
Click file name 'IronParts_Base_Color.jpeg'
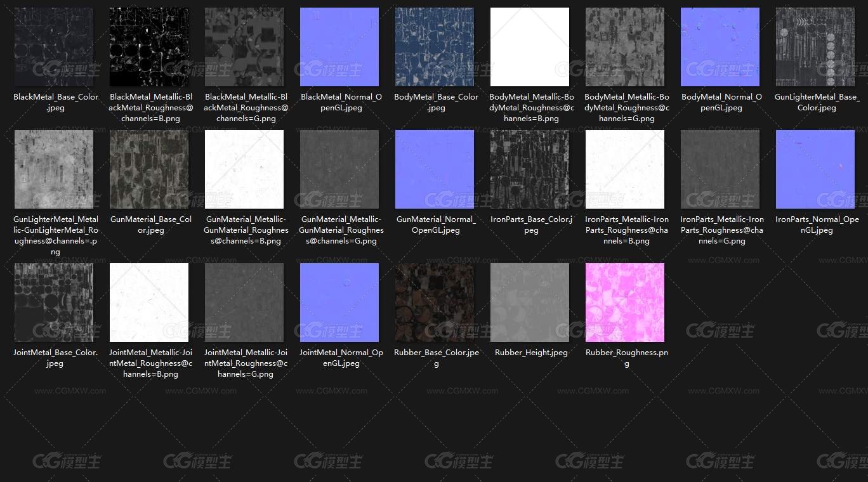click(532, 225)
